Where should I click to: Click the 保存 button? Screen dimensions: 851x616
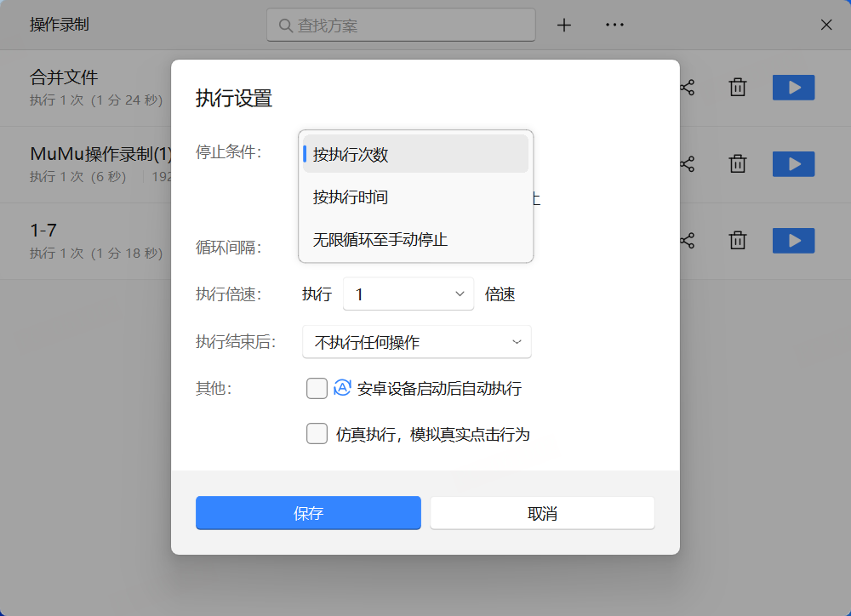click(x=308, y=513)
